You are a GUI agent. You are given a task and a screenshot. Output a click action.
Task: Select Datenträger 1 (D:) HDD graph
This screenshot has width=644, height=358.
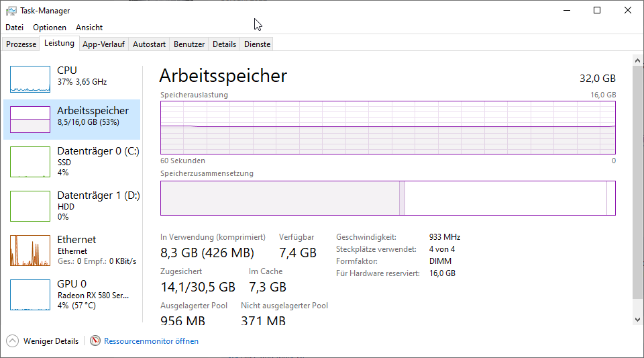(x=30, y=206)
